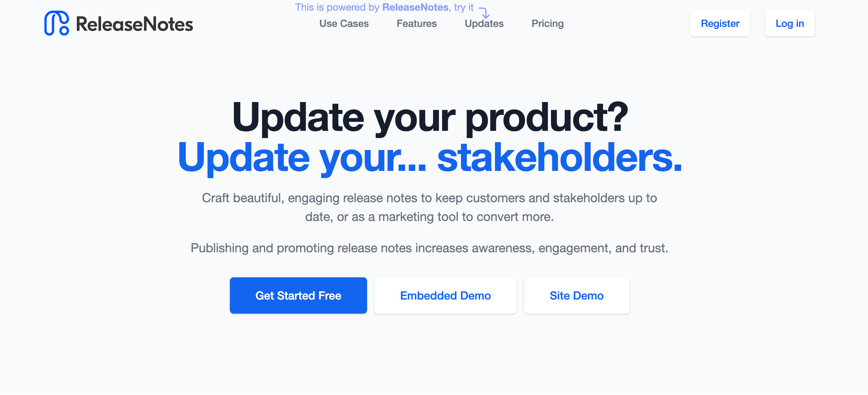Click the ReleaseNotes wordmark text
The height and width of the screenshot is (395, 868).
134,24
